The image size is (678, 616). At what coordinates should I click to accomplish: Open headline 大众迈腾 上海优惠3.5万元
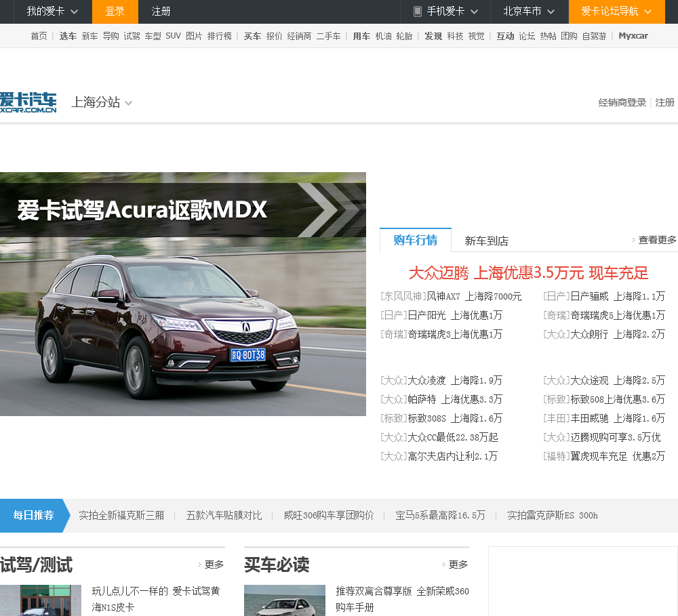(528, 273)
